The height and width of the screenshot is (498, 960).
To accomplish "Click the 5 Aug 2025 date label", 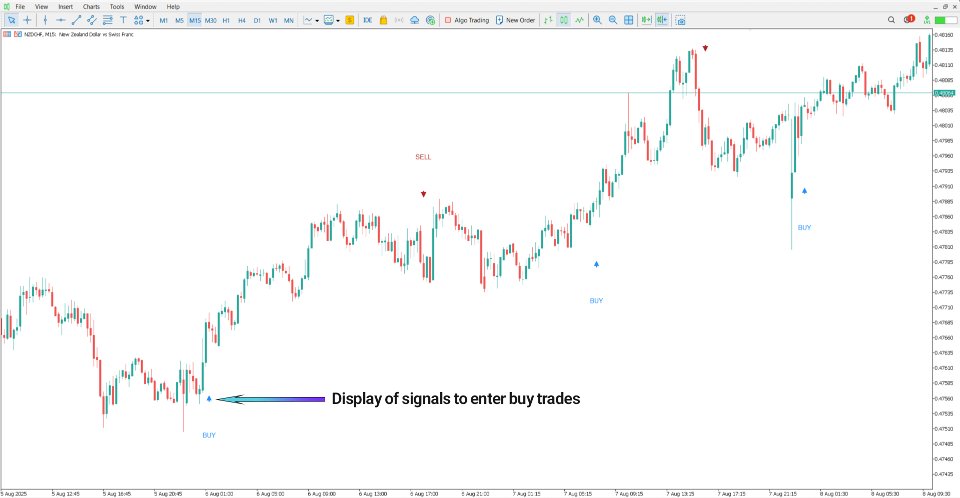I will pos(14,494).
